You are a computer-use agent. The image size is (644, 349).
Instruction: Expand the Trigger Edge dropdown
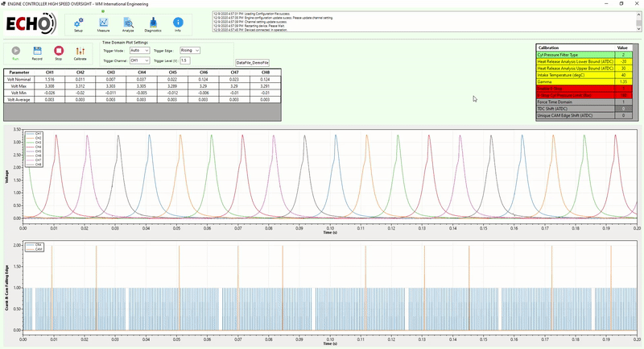tap(190, 50)
